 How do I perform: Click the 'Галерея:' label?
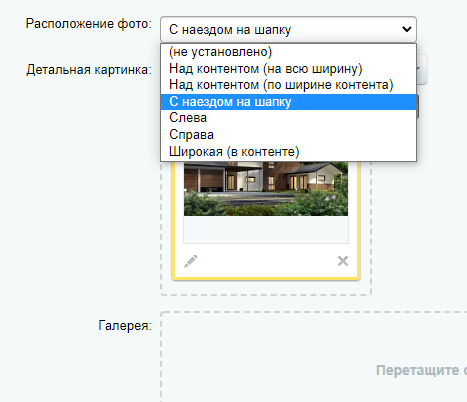click(125, 326)
